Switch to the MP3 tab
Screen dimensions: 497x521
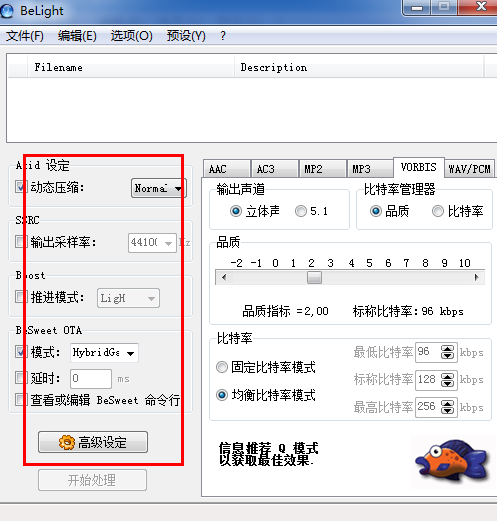(370, 169)
